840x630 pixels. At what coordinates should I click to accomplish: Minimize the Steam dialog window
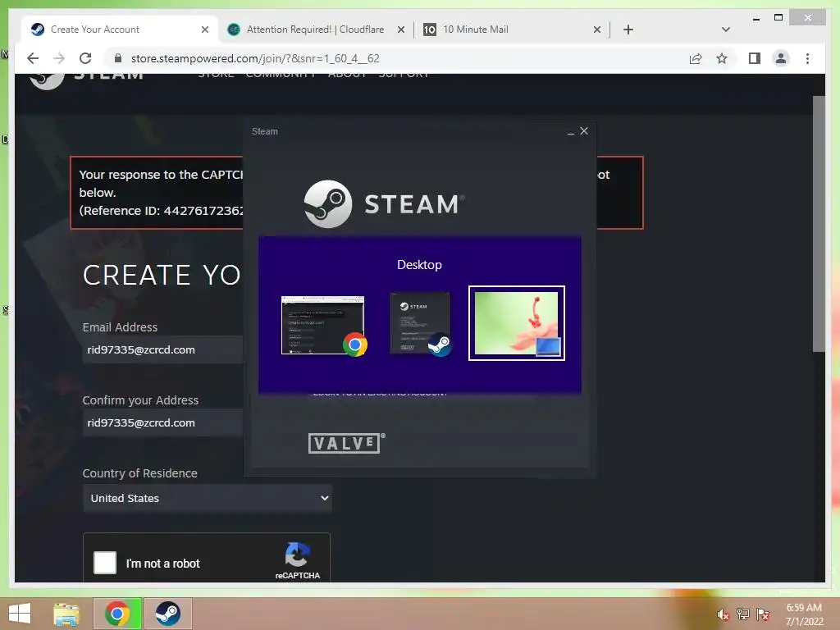pos(571,132)
